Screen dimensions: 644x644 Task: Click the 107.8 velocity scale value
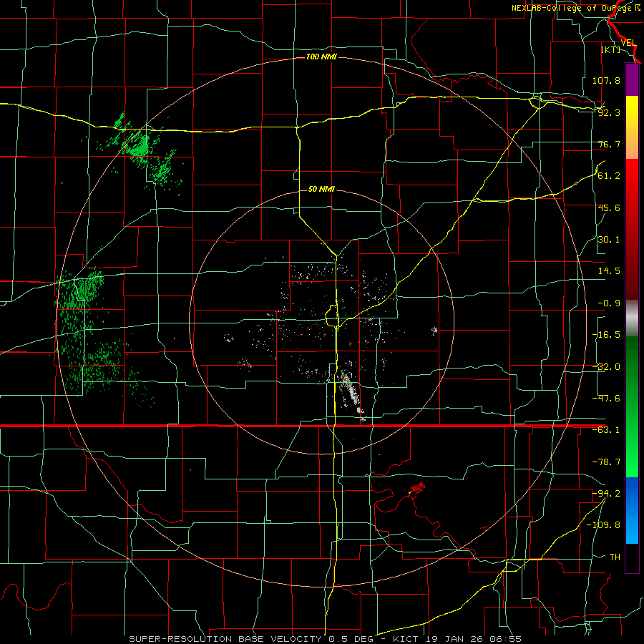point(606,80)
